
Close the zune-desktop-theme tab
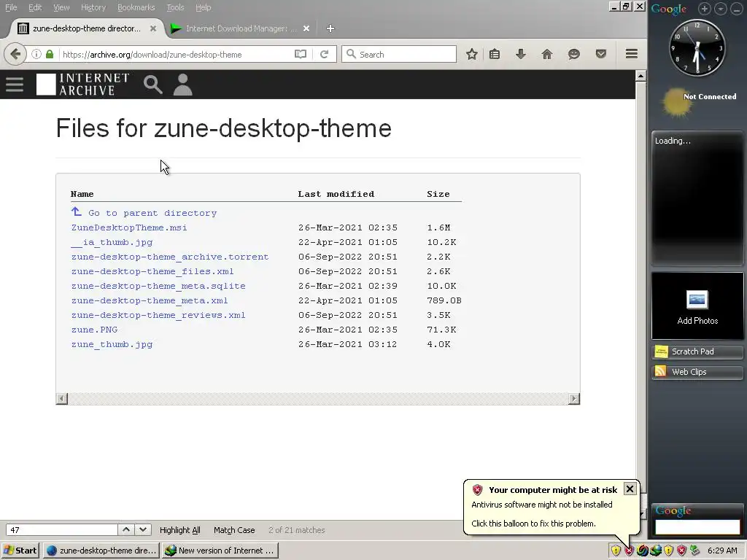(x=153, y=28)
